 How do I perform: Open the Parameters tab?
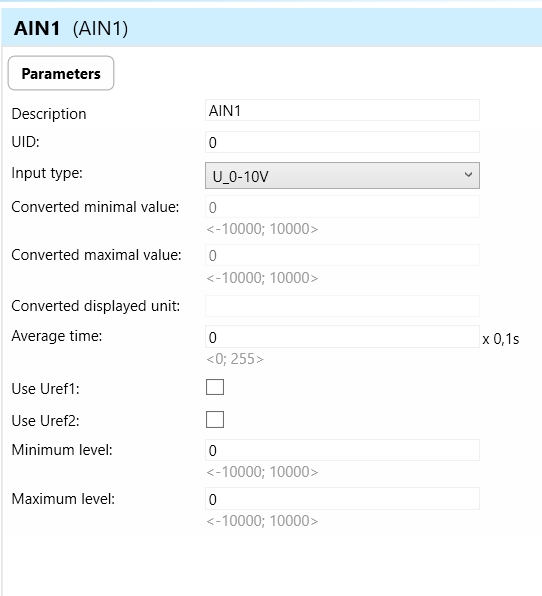coord(61,73)
